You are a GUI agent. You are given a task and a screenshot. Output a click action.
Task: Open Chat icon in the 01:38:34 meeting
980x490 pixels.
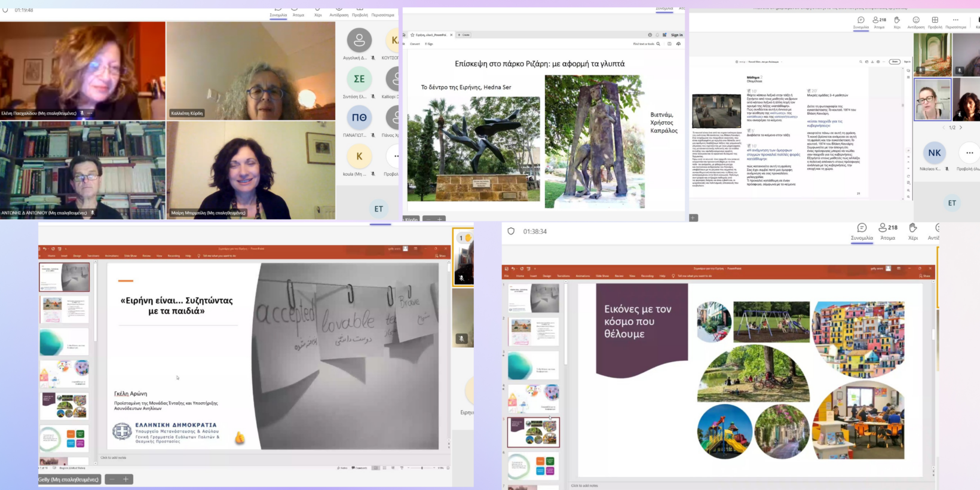tap(862, 228)
